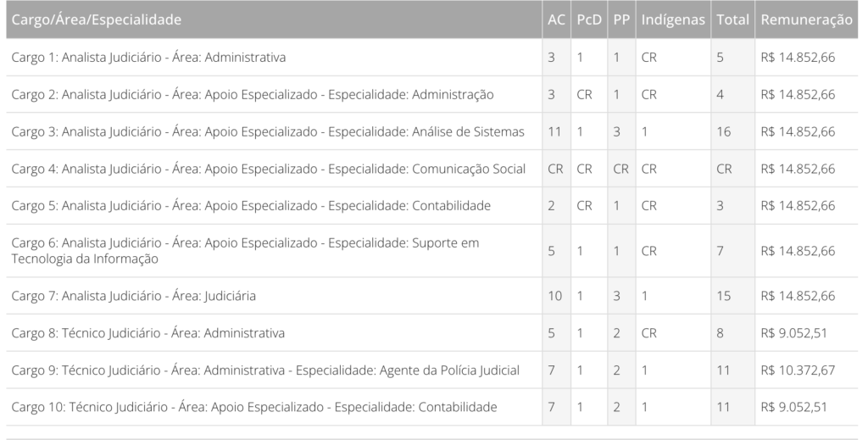Click Cargo 7 Área Judiciária text
The width and height of the screenshot is (868, 440).
(134, 296)
